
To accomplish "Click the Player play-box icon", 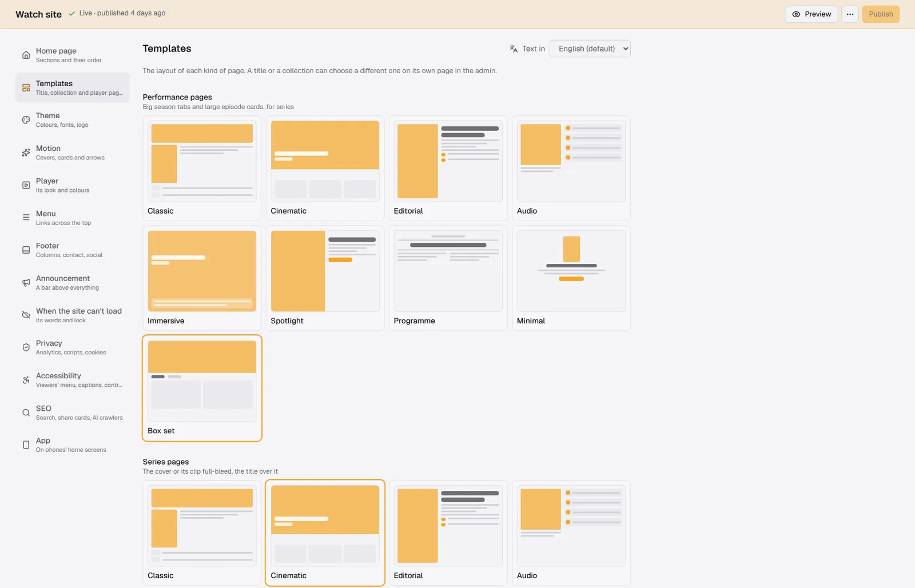I will pyautogui.click(x=26, y=185).
